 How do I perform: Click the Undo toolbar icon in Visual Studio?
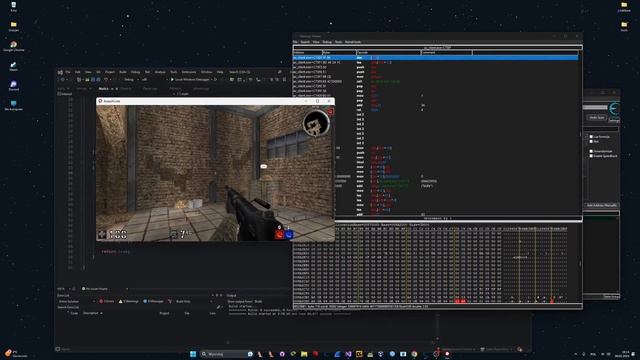[106, 80]
